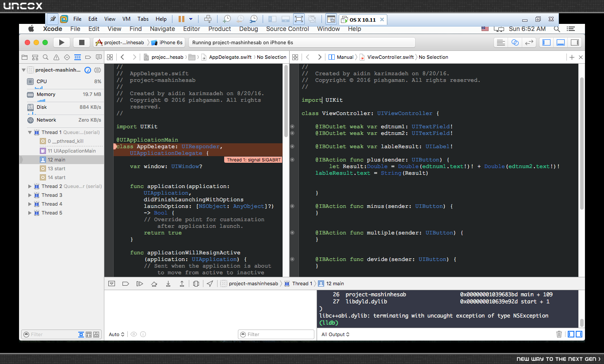Expand Thread 4 in debug navigator
This screenshot has height=364, width=604.
30,204
